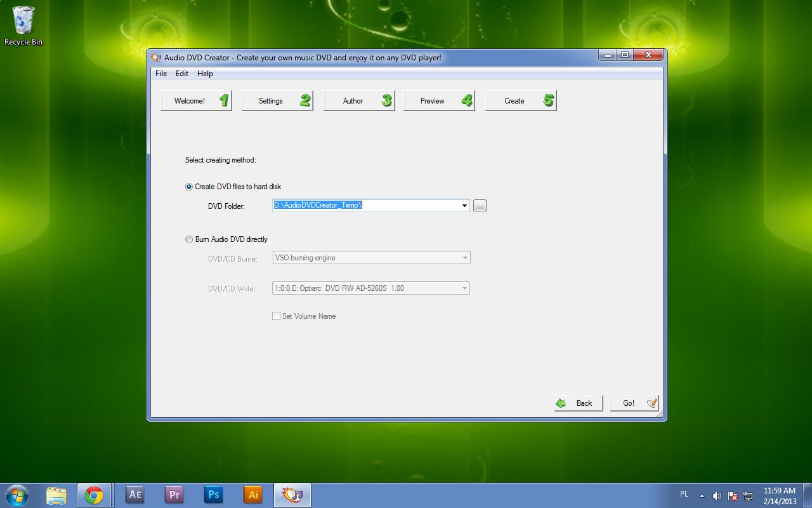Open the Windows Start menu

click(16, 495)
